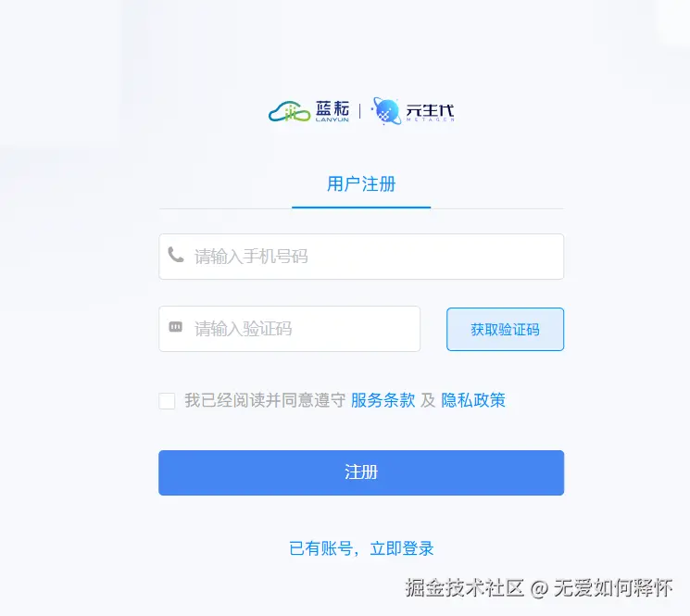Open the 隐私政策 link

[x=473, y=400]
